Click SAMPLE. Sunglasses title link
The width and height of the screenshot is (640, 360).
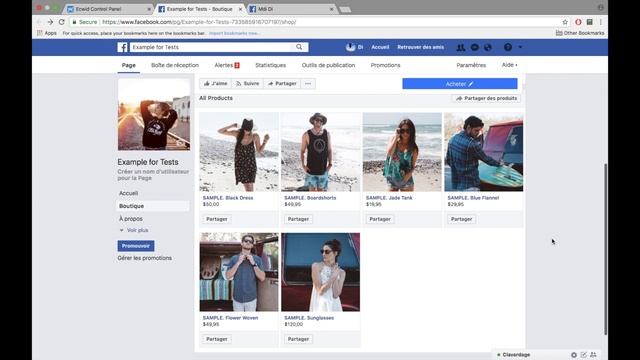309,318
